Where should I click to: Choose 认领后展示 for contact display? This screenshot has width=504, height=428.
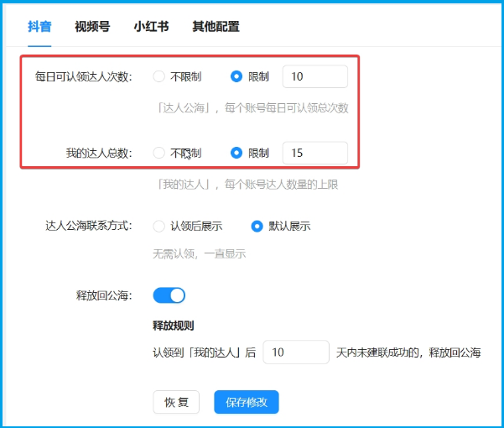pos(158,226)
